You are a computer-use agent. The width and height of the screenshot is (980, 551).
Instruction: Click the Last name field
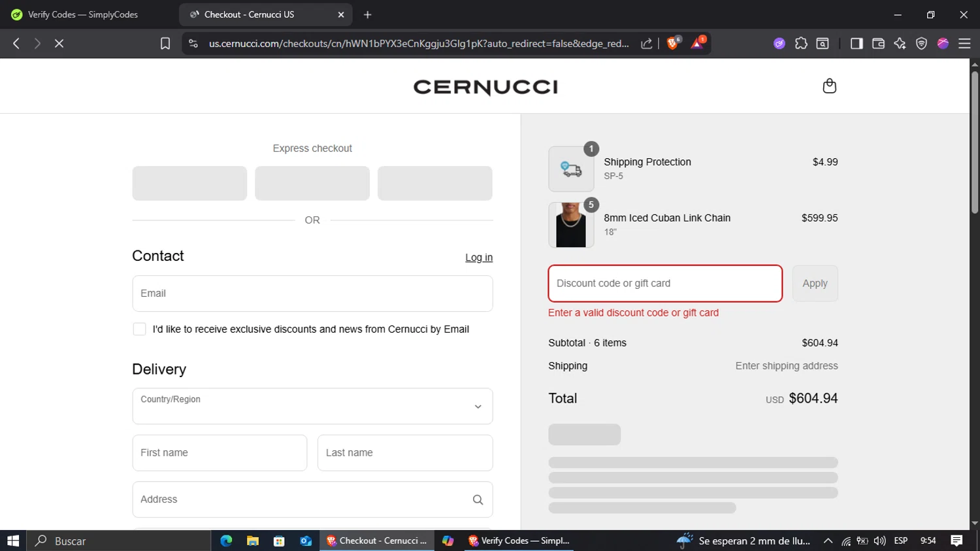(405, 452)
